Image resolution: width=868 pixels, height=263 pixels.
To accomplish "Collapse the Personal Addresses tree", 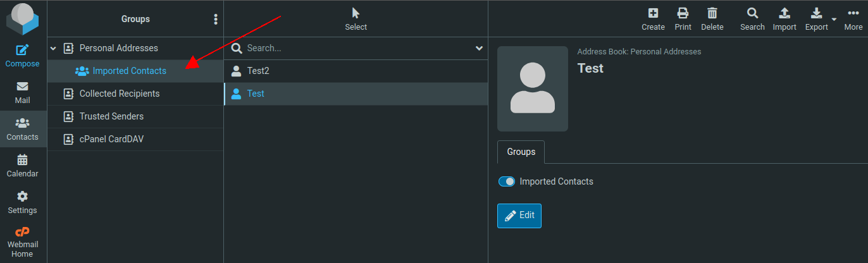I will click(54, 48).
